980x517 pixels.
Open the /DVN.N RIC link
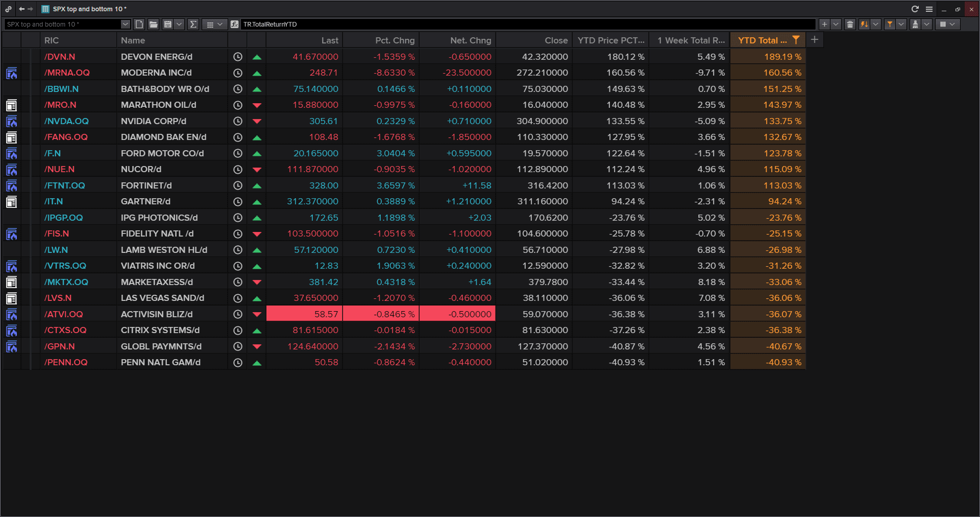click(x=60, y=57)
